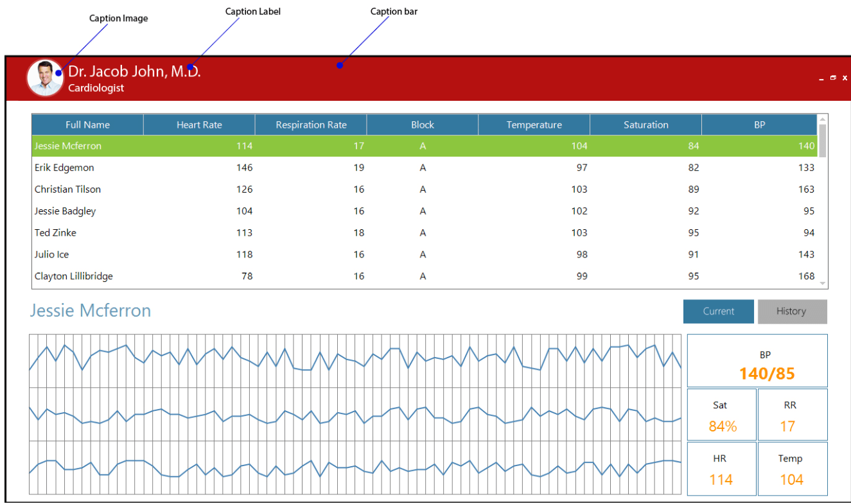Click the Saturation column header
Viewport: 851px width, 504px height.
pos(645,125)
